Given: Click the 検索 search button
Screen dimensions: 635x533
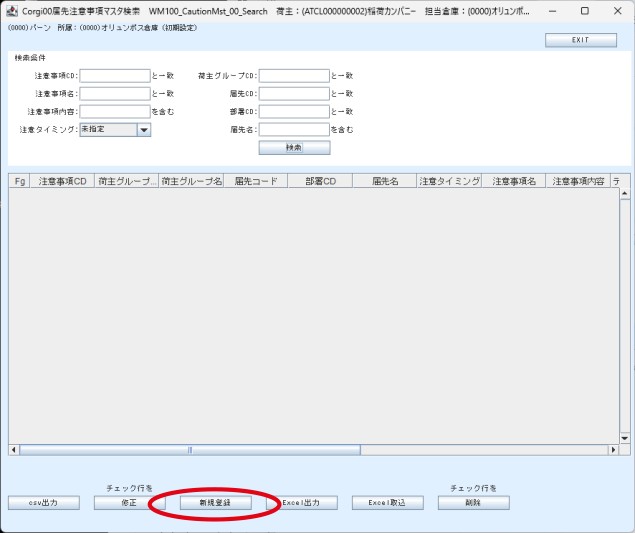Looking at the screenshot, I should [x=294, y=147].
